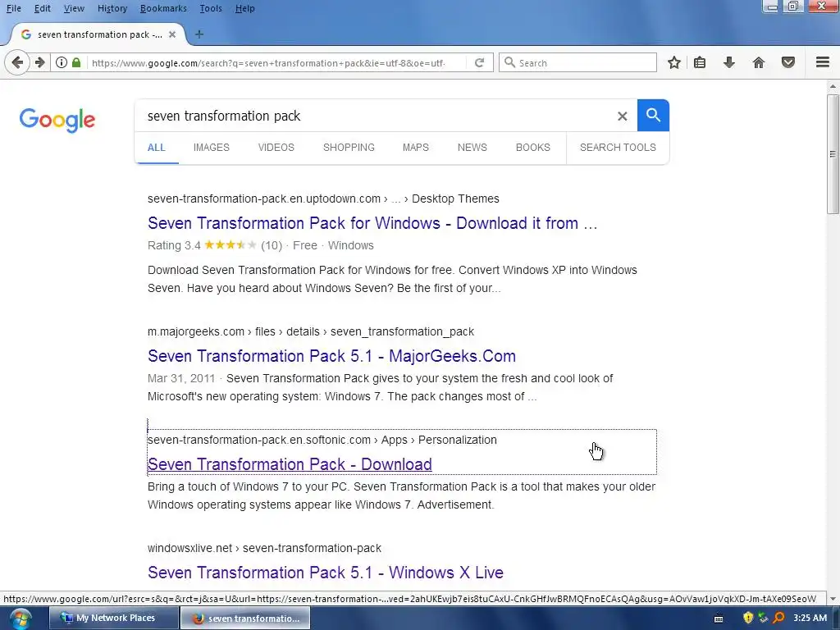Switch to the SHOPPING tab
Screen dimensions: 840x630
(349, 148)
